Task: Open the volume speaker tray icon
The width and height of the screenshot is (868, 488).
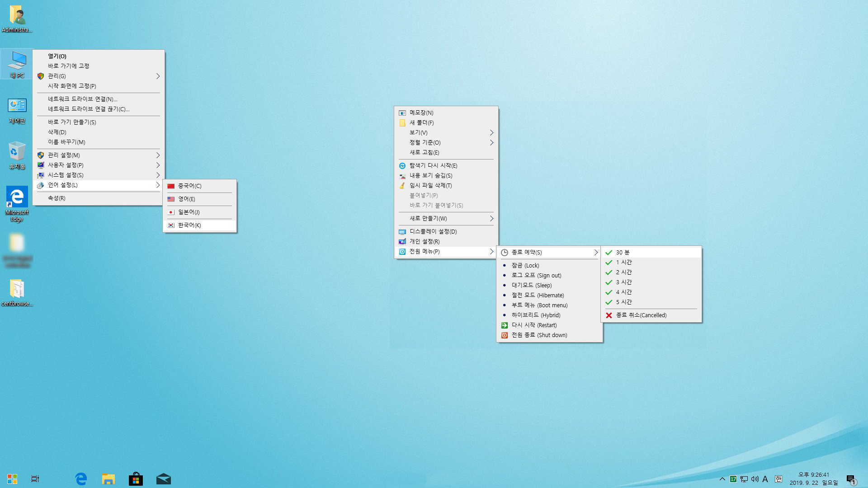Action: (755, 479)
